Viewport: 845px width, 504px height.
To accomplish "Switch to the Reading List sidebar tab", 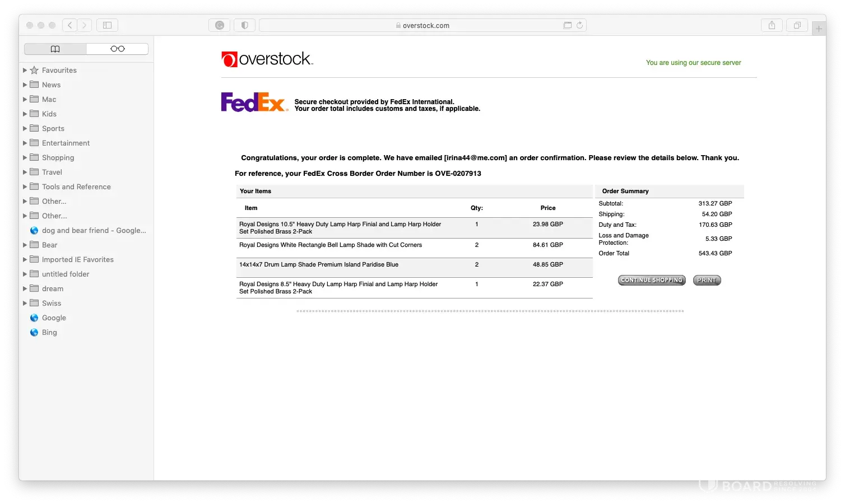I will (118, 49).
